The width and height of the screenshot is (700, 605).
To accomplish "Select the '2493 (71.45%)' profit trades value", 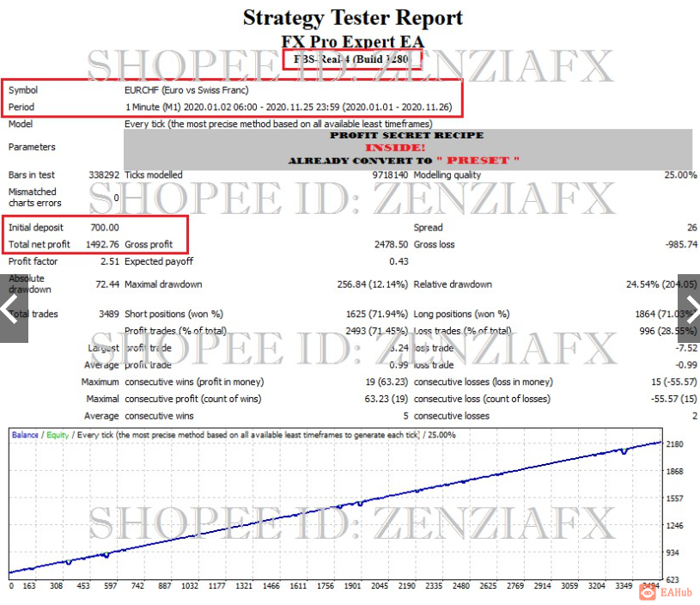I will [377, 331].
